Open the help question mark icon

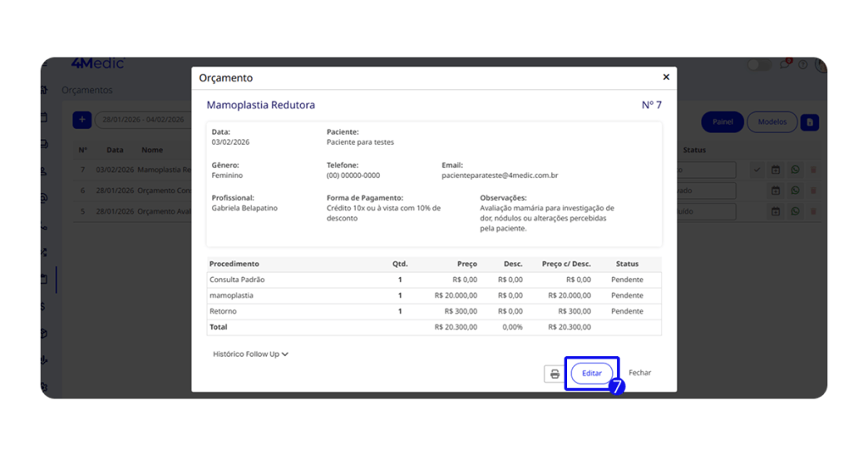coord(803,65)
